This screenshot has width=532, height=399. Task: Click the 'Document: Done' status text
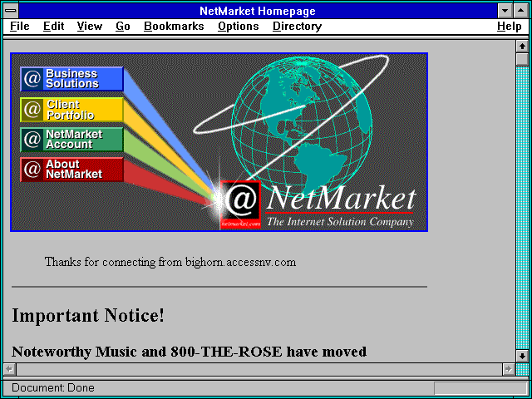53,387
